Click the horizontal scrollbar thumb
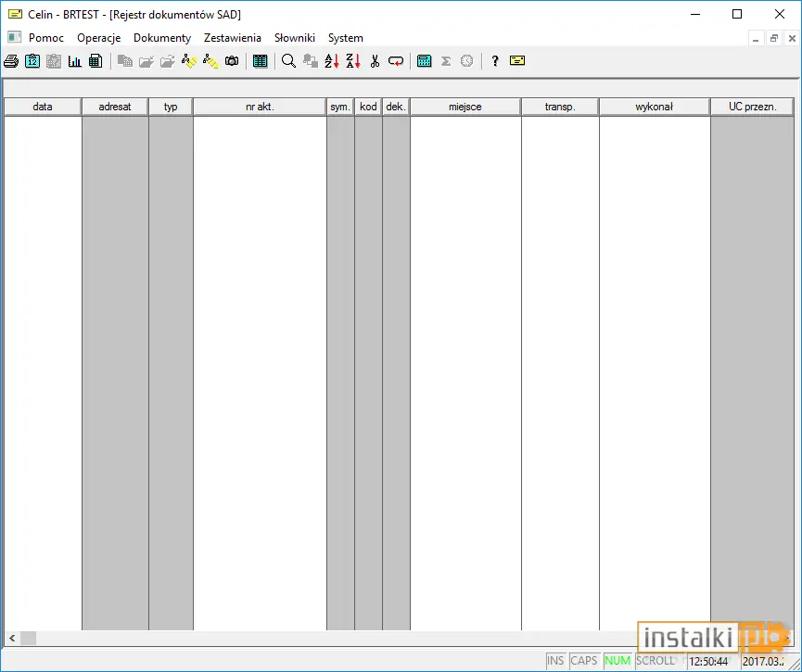 (x=28, y=638)
